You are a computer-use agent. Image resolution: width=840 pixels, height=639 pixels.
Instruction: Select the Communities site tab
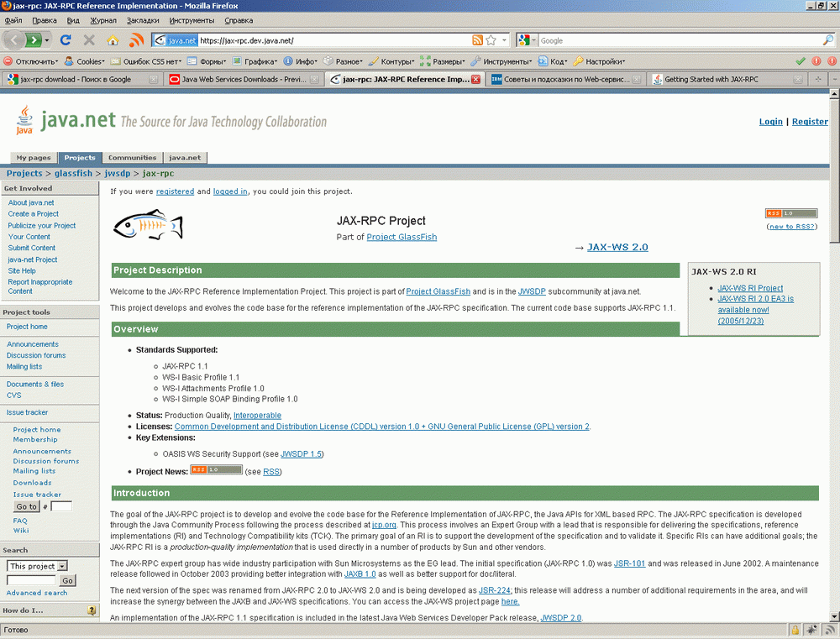click(x=133, y=158)
